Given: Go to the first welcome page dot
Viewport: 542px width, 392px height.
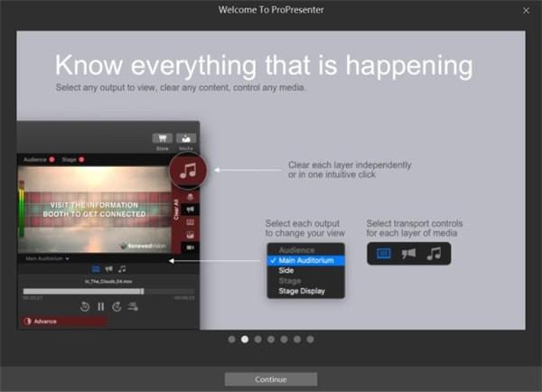Looking at the screenshot, I should pos(231,340).
